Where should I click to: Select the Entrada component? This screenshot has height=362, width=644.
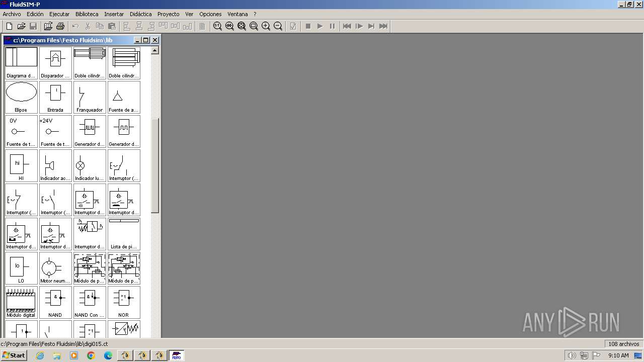point(55,98)
